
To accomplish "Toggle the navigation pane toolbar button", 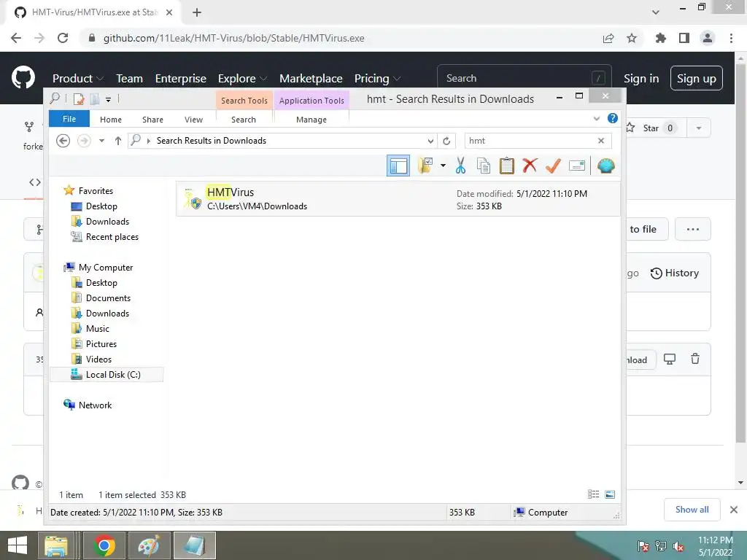I will point(398,166).
